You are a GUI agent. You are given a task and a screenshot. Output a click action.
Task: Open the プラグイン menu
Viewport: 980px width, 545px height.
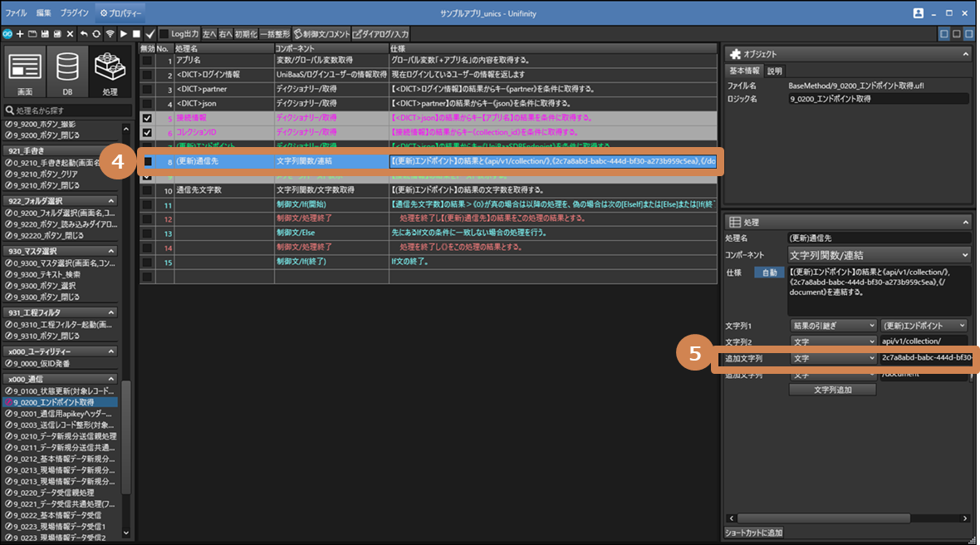[75, 13]
